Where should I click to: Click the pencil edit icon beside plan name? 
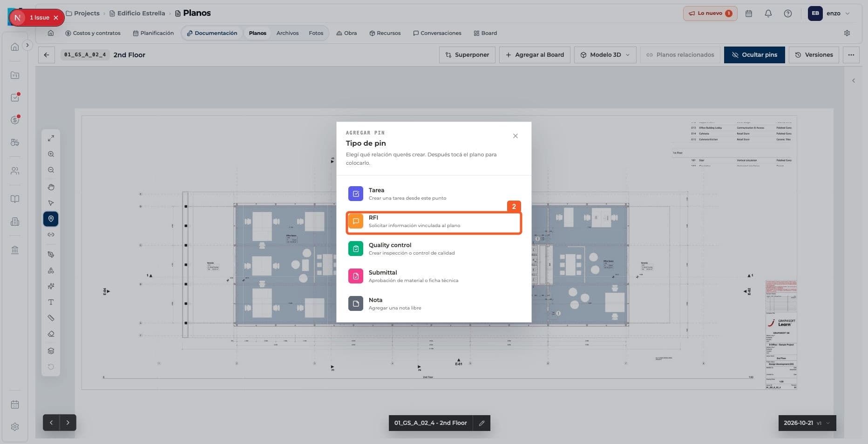(x=481, y=423)
